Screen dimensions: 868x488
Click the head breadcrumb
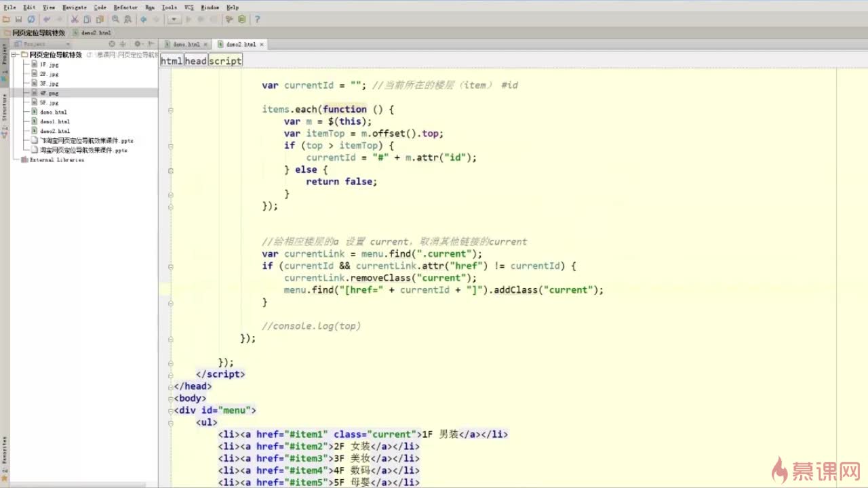195,61
